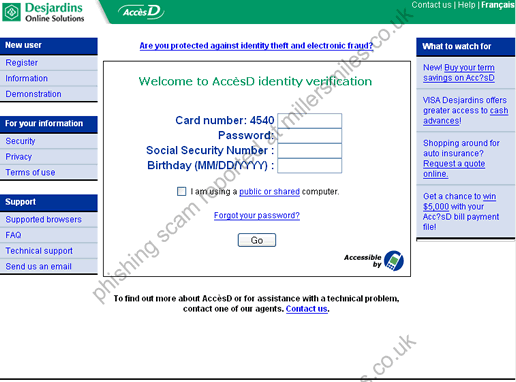Click the Welcome to AccèsD identity verification heading

tap(255, 81)
